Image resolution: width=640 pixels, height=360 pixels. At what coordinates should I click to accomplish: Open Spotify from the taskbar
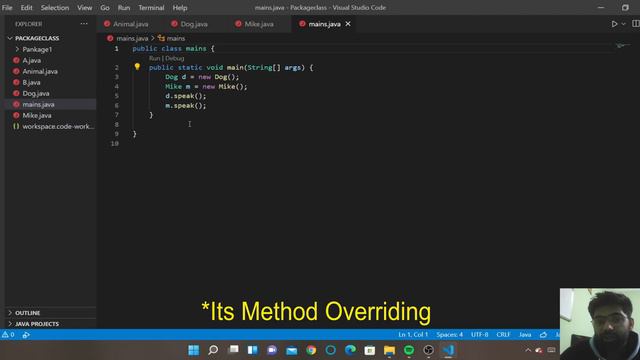click(409, 350)
